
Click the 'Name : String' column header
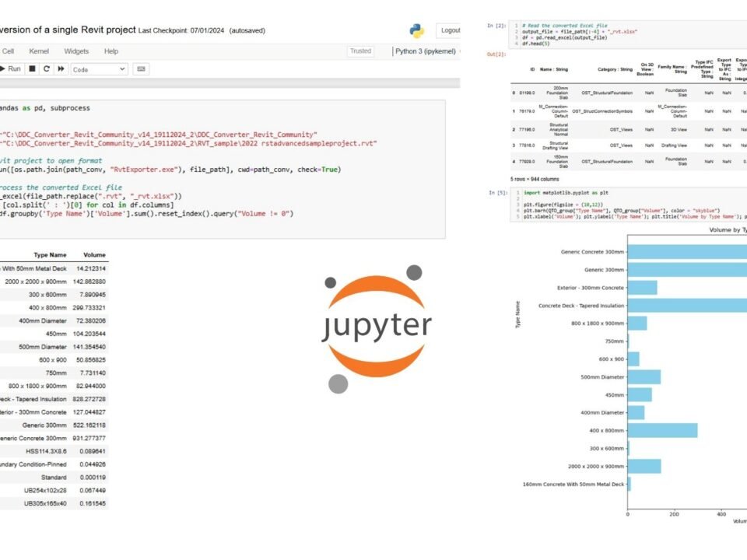pos(553,69)
